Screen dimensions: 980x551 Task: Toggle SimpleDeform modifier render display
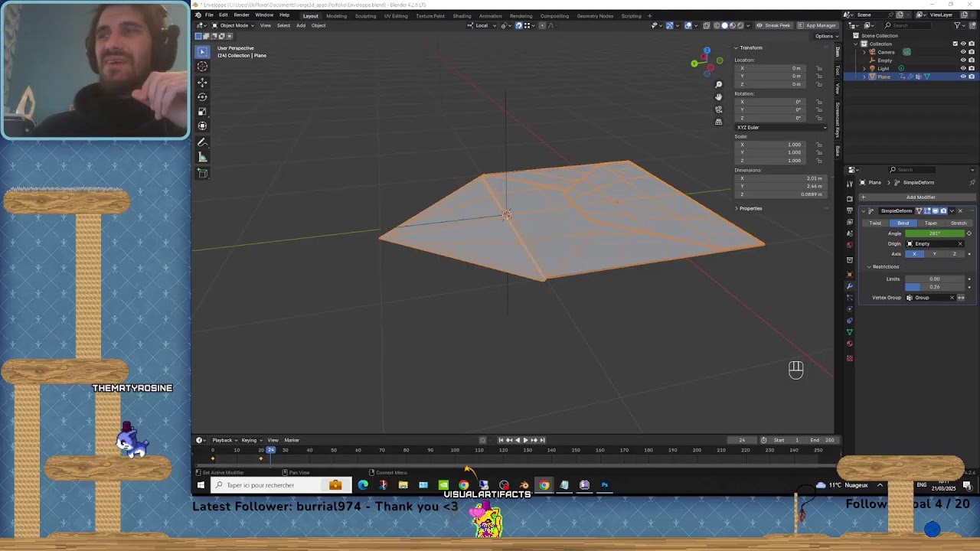943,210
